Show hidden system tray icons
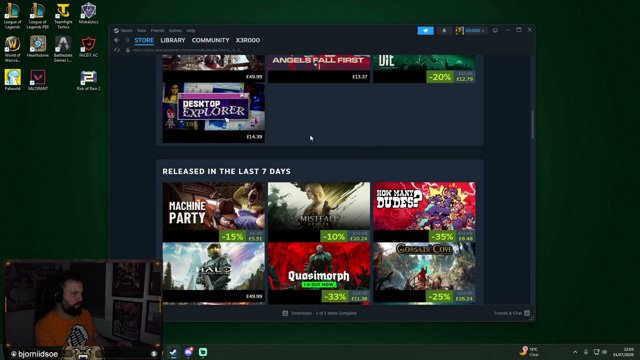The height and width of the screenshot is (360, 640). click(575, 352)
